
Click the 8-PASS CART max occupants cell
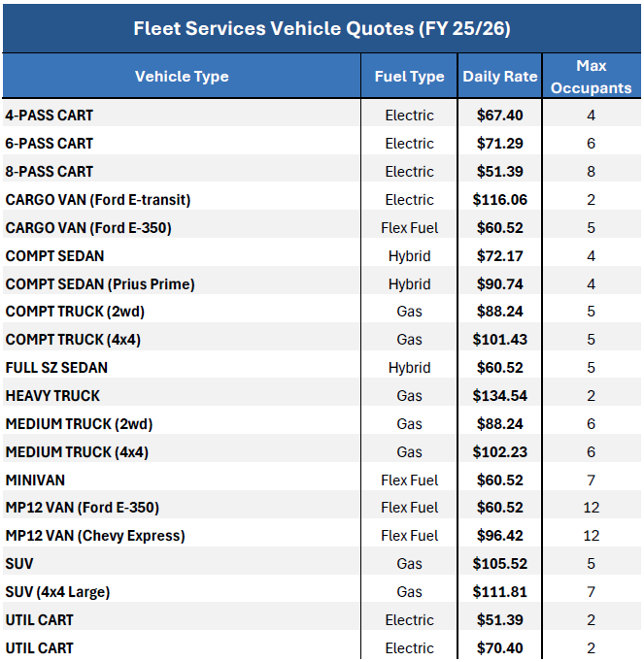tap(591, 172)
